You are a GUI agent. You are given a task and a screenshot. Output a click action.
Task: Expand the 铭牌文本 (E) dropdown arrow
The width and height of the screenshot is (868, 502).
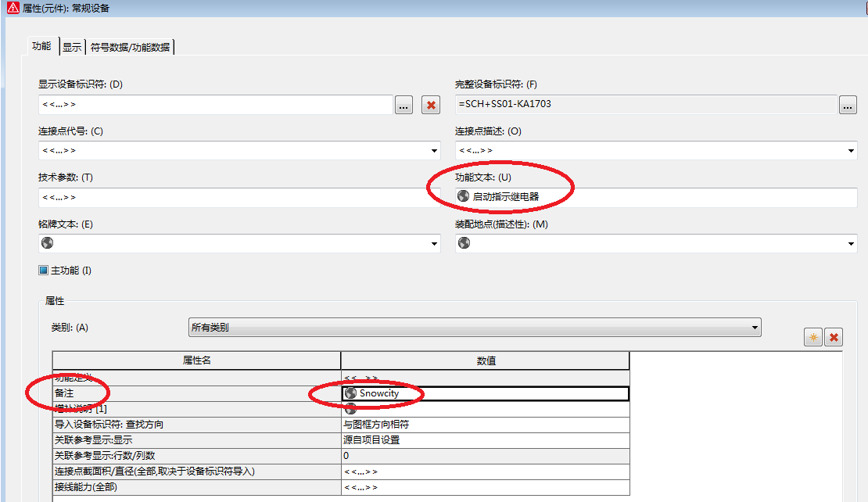(x=435, y=244)
